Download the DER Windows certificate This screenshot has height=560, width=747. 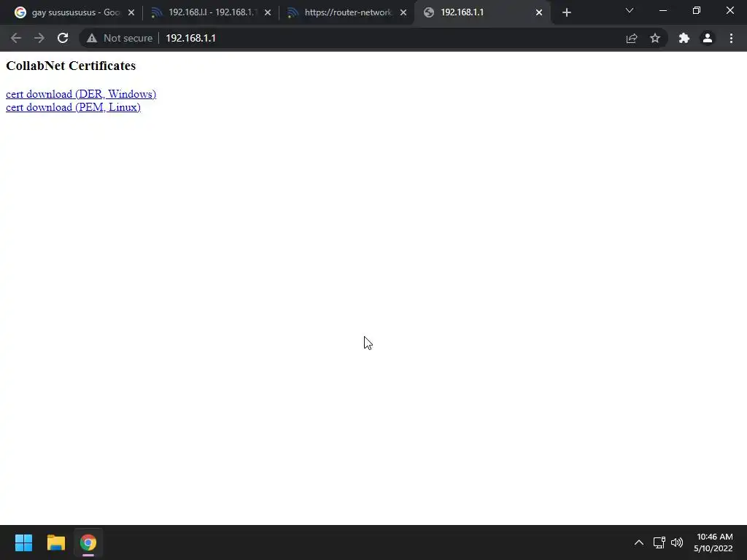pyautogui.click(x=81, y=94)
